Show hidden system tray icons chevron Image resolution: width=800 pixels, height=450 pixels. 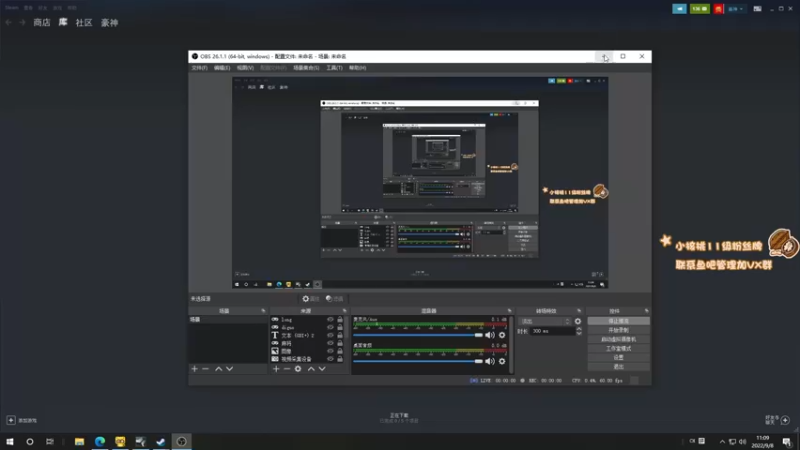tap(722, 442)
